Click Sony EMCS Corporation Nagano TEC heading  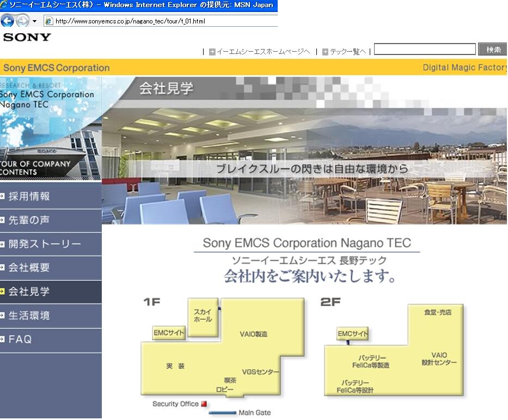click(x=307, y=243)
